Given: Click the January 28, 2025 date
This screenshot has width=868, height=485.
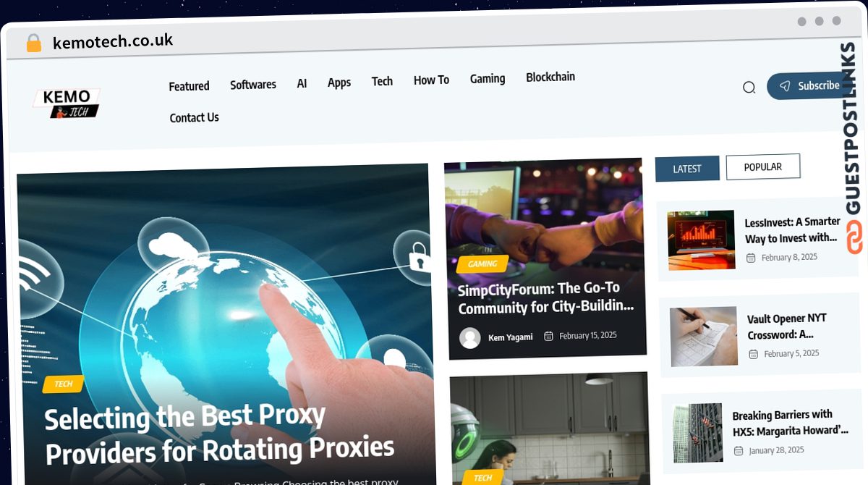Looking at the screenshot, I should pos(776,450).
